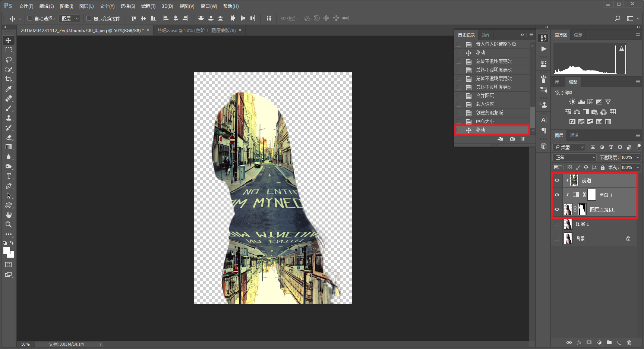Select the Healing Brush tool
Screen dimensions: 644x349
point(9,98)
